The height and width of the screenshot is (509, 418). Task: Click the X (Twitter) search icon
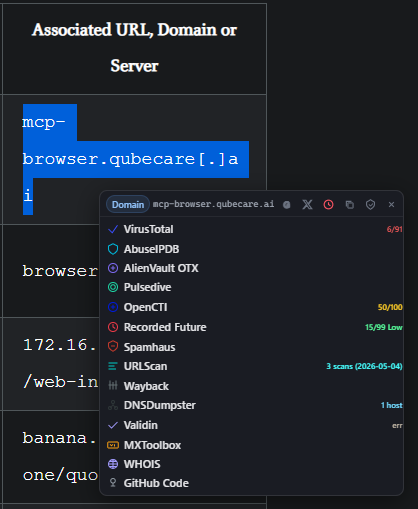point(307,204)
